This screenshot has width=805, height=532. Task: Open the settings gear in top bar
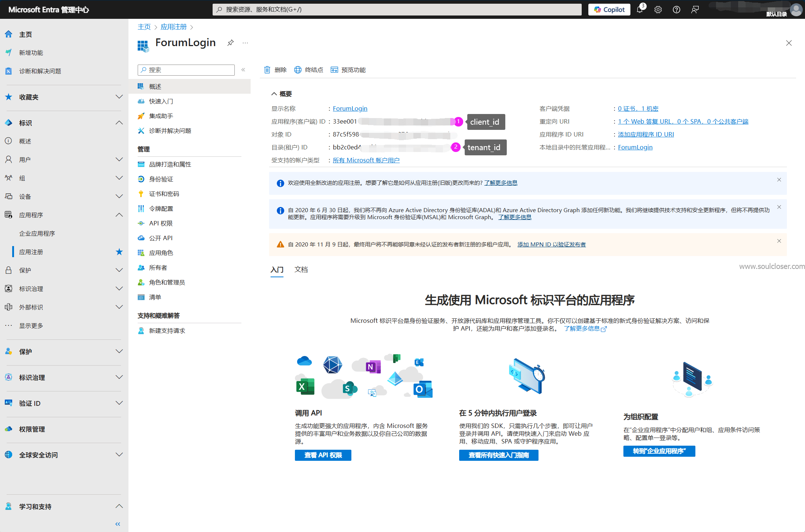(x=658, y=10)
